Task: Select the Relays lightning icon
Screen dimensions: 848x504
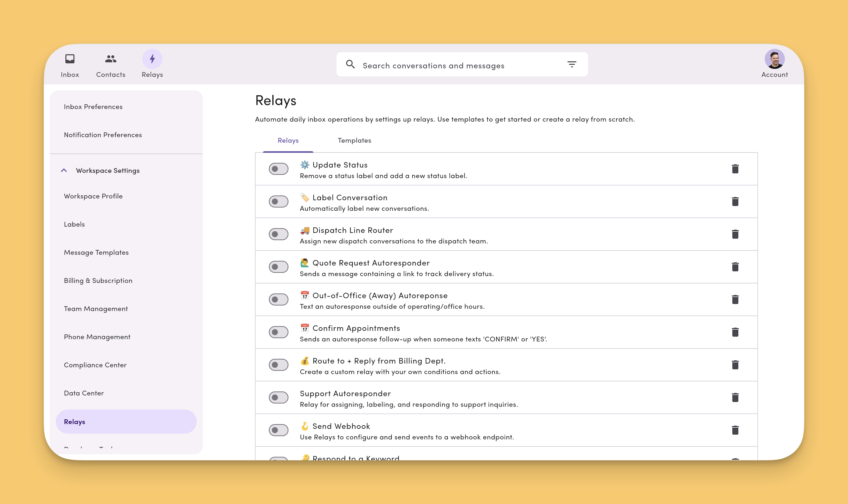Action: point(152,59)
